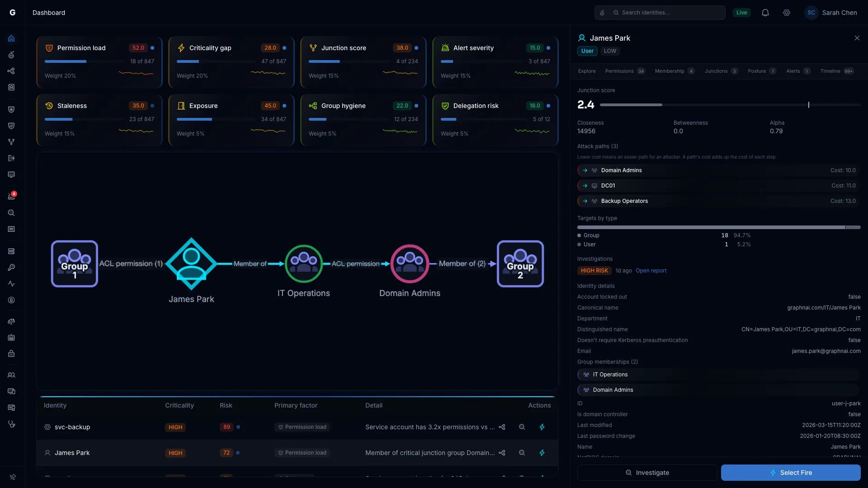Click the sidebar key icon
The height and width of the screenshot is (488, 868).
tap(11, 267)
